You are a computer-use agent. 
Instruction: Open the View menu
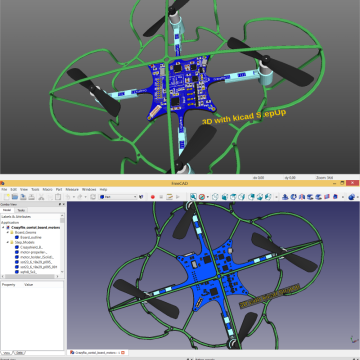24,189
